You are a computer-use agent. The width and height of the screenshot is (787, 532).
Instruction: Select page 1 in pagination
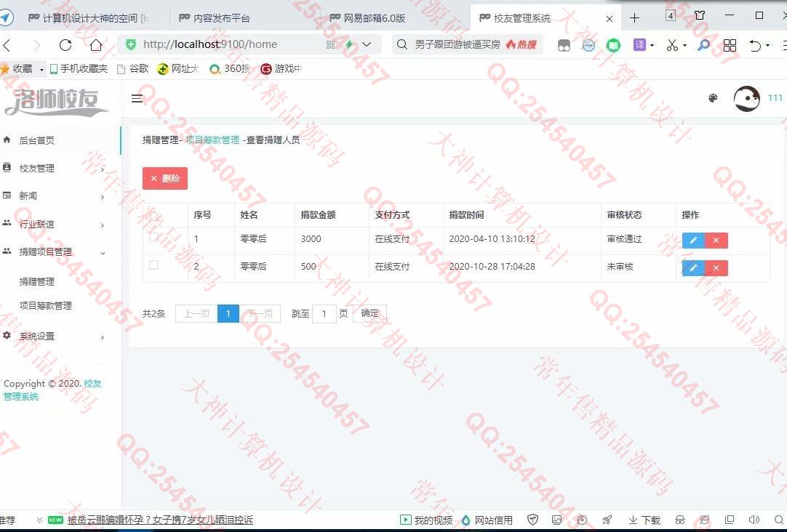click(x=228, y=313)
